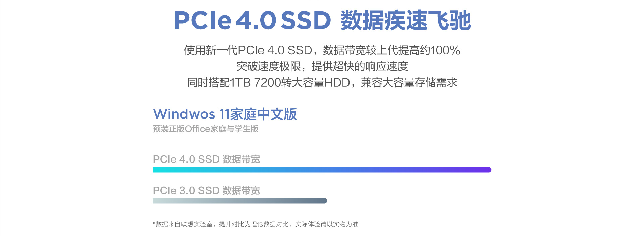Click the Windwos 11家庭中文版 heading
This screenshot has width=644, height=236.
point(225,114)
